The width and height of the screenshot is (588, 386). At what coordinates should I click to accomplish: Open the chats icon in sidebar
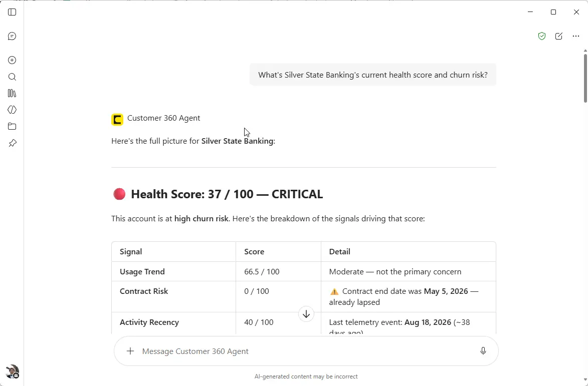12,37
